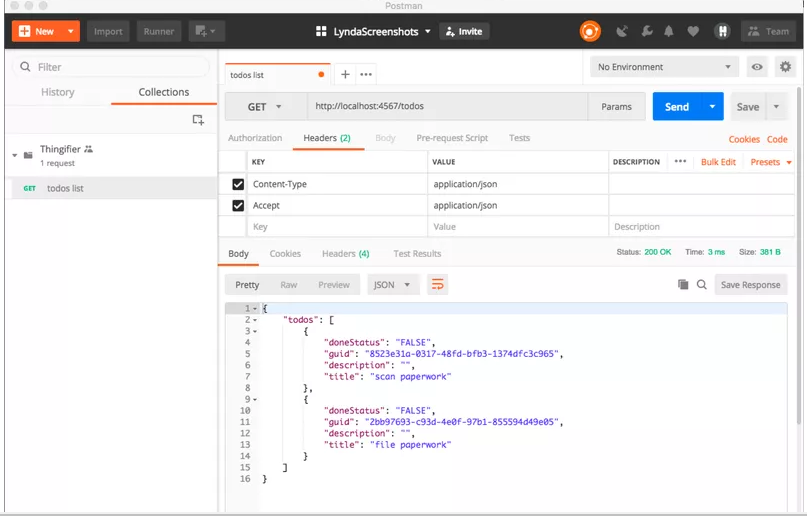The image size is (807, 516).
Task: Open the request Cookies link
Action: [x=744, y=139]
